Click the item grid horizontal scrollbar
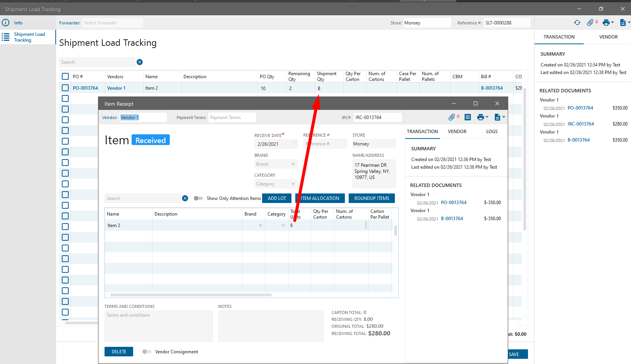The image size is (631, 364). point(191,295)
